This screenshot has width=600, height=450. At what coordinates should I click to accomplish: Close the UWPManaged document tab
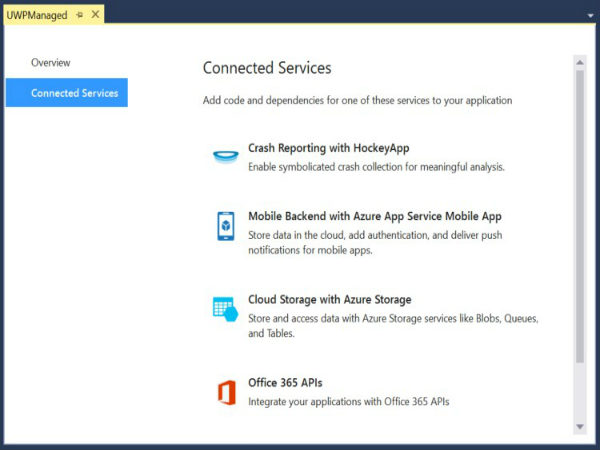click(95, 15)
